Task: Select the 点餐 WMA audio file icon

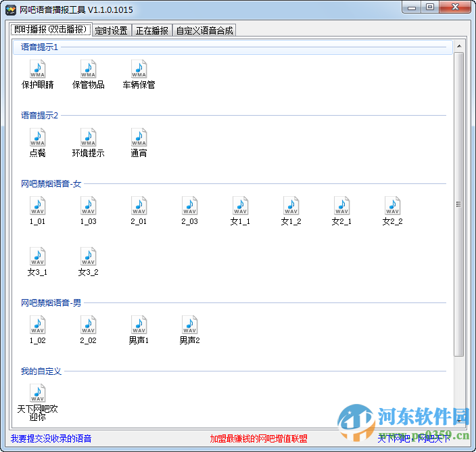Action: [37, 137]
